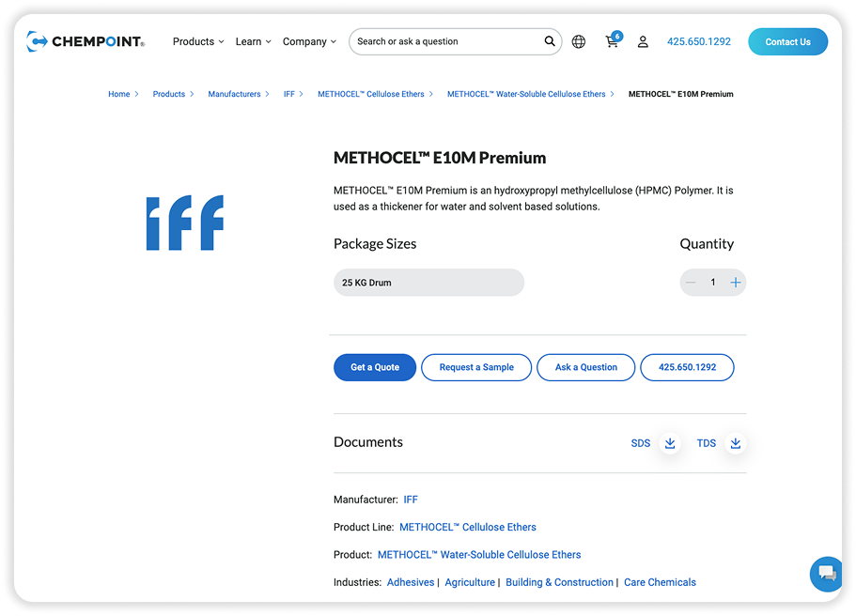Expand the Learn menu
The image size is (856, 616).
[x=253, y=41]
